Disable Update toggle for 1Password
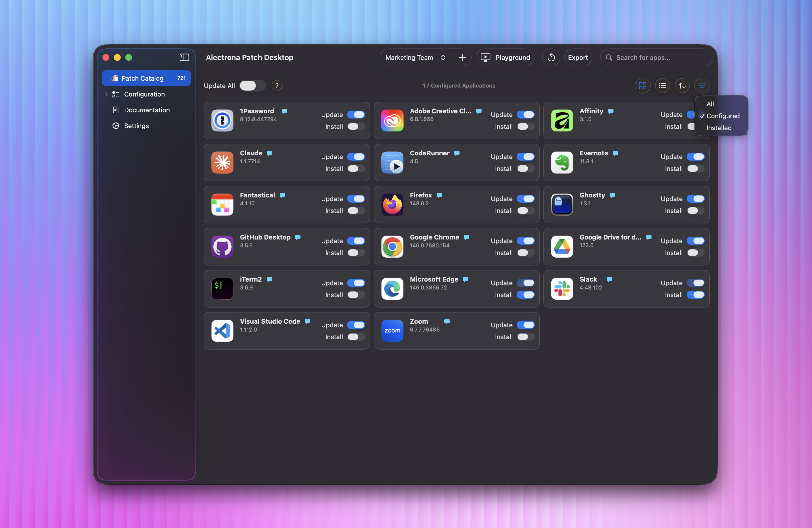 (356, 115)
